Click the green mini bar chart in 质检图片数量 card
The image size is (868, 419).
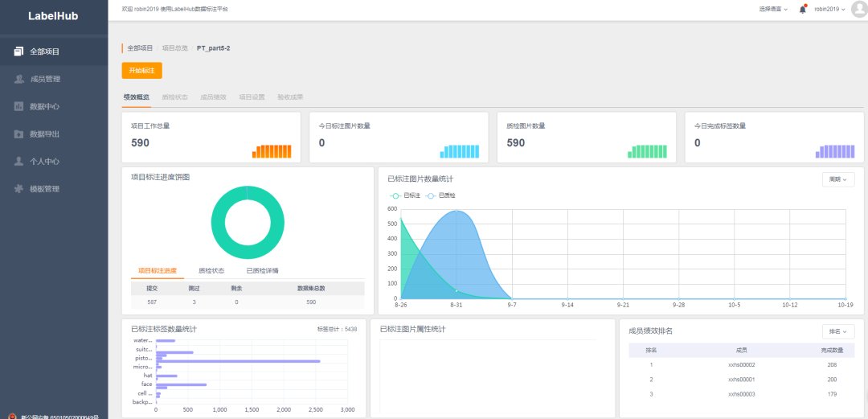click(x=647, y=151)
